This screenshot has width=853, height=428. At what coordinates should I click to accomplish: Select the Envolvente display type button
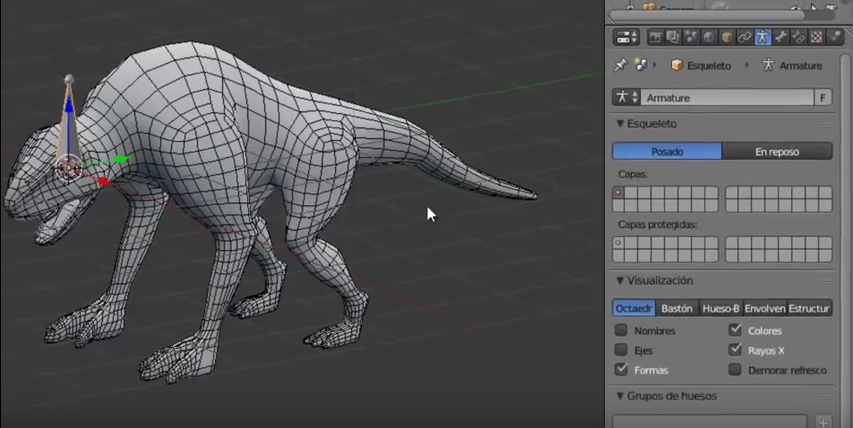pyautogui.click(x=765, y=308)
